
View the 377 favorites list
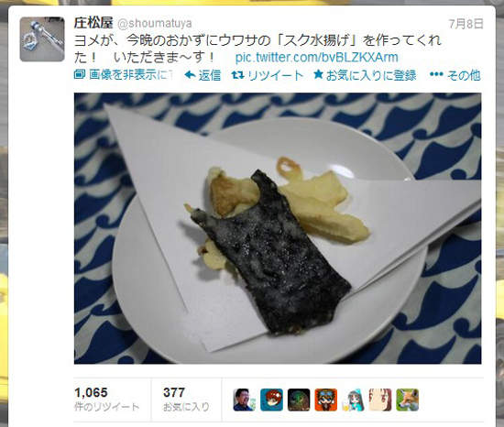(186, 399)
